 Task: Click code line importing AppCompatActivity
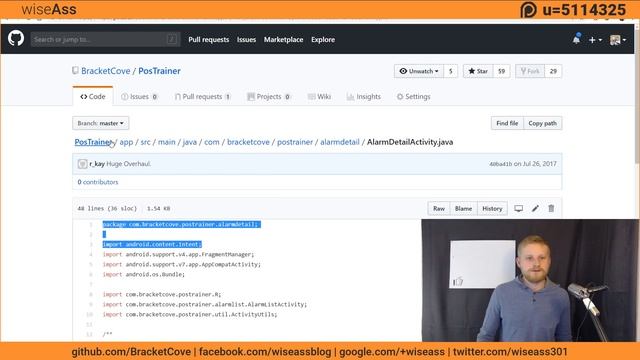[182, 264]
